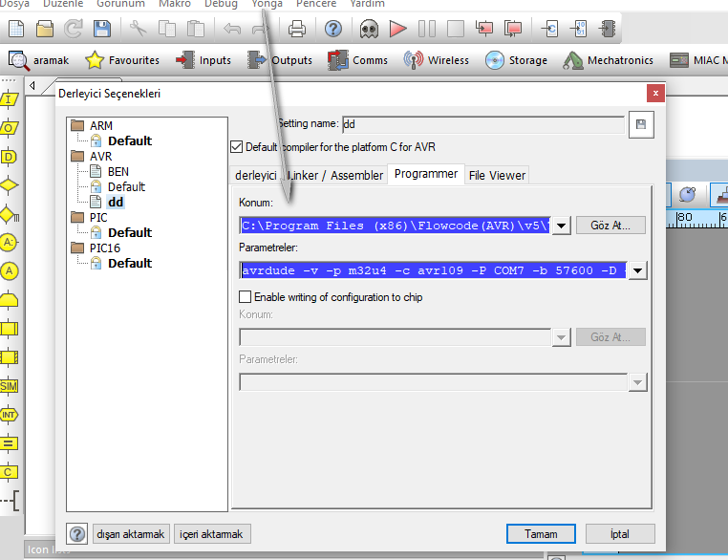Open Inputs component category
Viewport: 728px width, 560px height.
[203, 60]
